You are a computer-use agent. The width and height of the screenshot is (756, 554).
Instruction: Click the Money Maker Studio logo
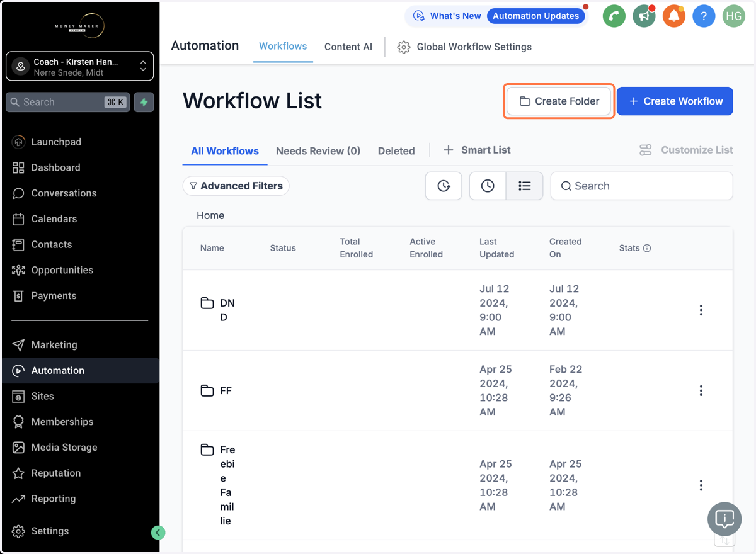(79, 25)
